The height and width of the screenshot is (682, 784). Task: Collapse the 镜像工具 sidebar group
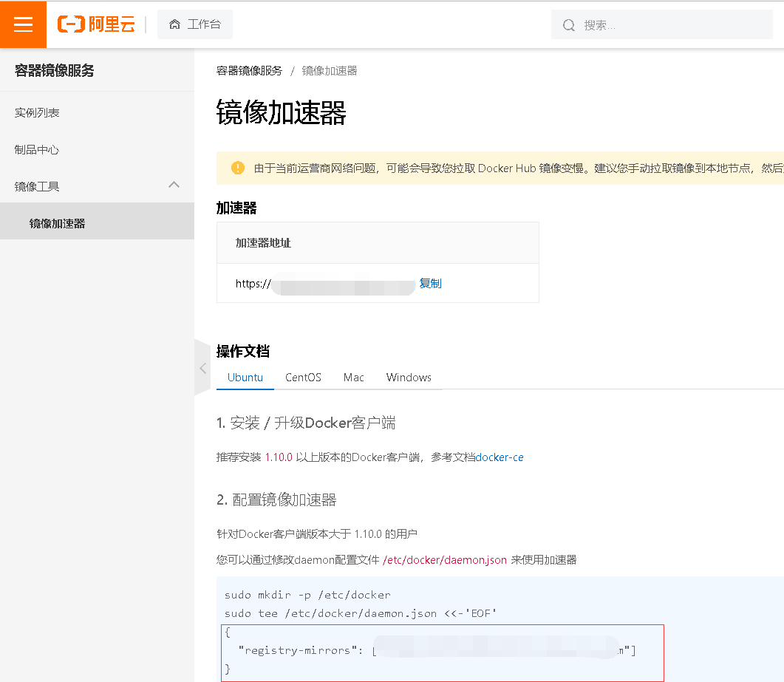coord(97,186)
